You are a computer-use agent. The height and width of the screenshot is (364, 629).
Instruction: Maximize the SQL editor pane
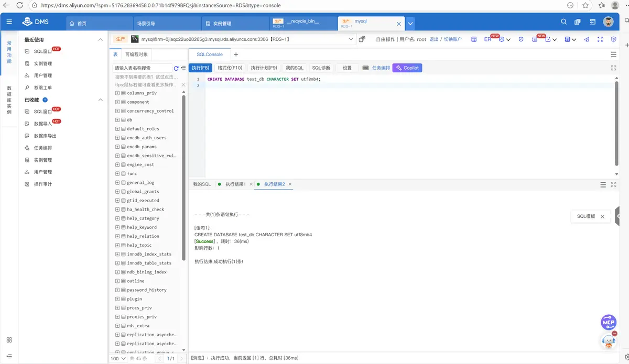(x=614, y=68)
